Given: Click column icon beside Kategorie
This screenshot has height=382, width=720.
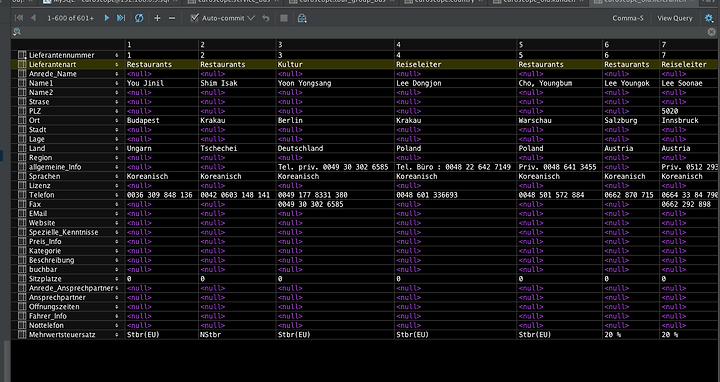Looking at the screenshot, I should pos(22,251).
